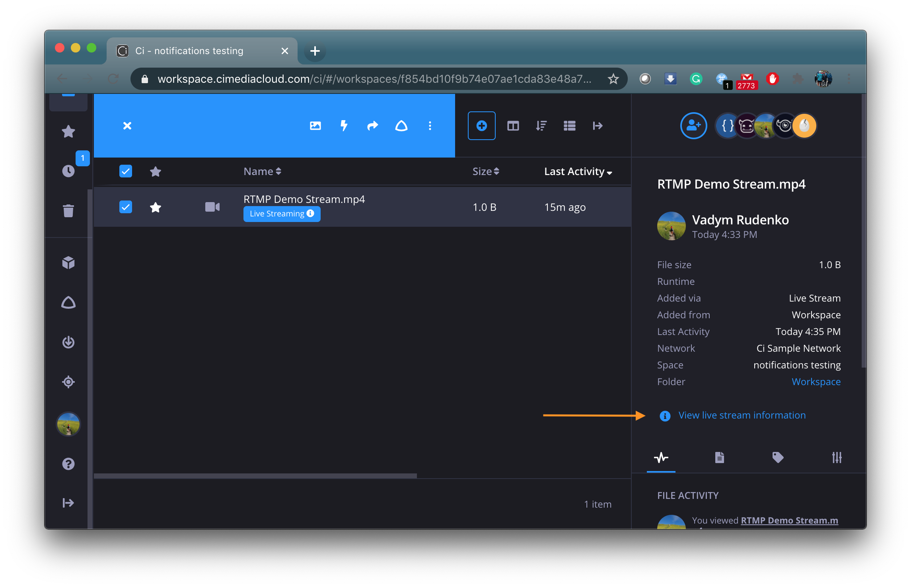Click the crosshair target sidebar icon
The image size is (911, 588).
[x=68, y=382]
